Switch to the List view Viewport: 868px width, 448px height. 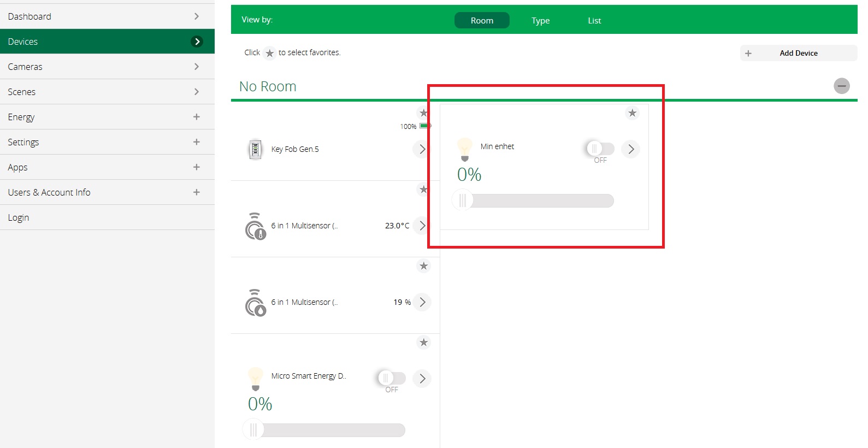pos(594,21)
